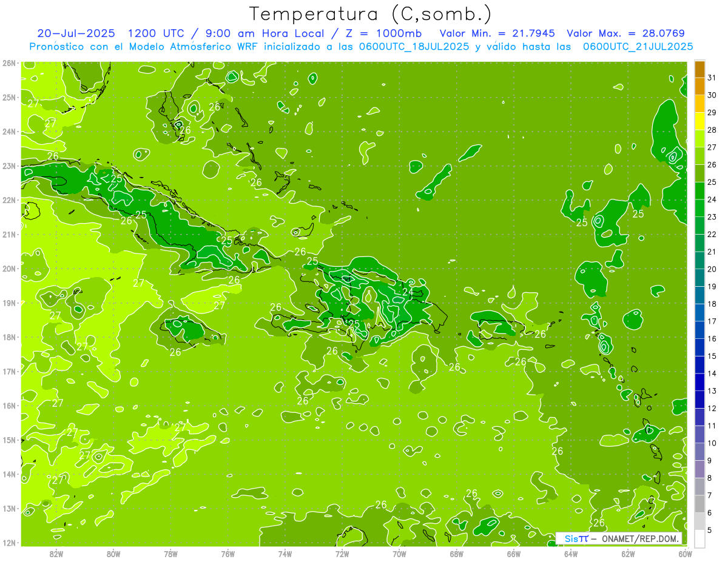Click the "18" color scale label
The height and width of the screenshot is (562, 728).
tap(712, 304)
